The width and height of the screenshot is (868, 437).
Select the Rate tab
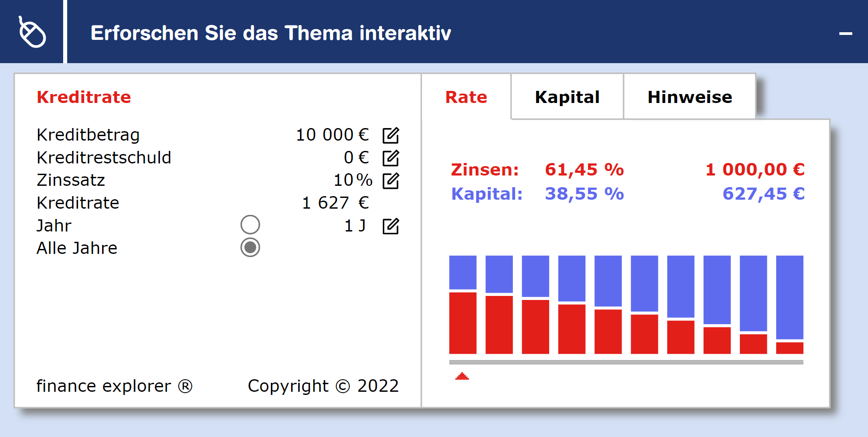pos(466,97)
